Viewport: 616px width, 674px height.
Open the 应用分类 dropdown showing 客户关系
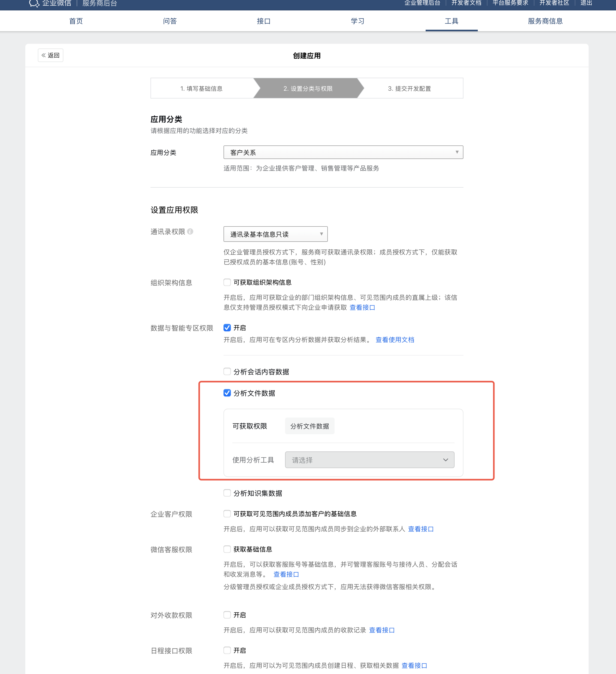tap(343, 152)
